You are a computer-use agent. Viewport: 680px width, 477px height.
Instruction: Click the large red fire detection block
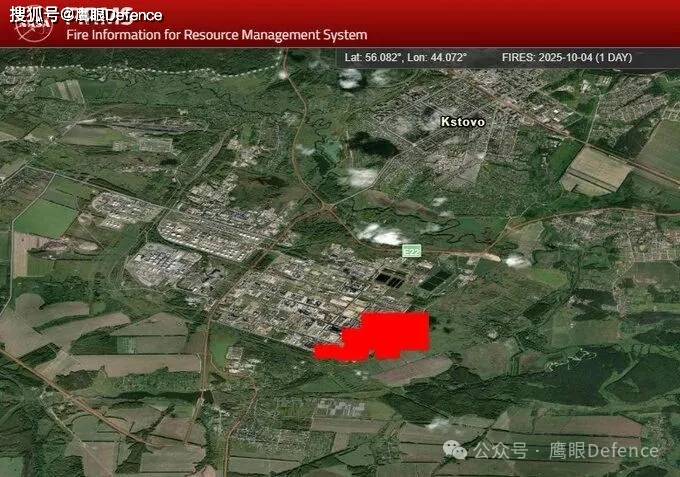click(x=394, y=332)
